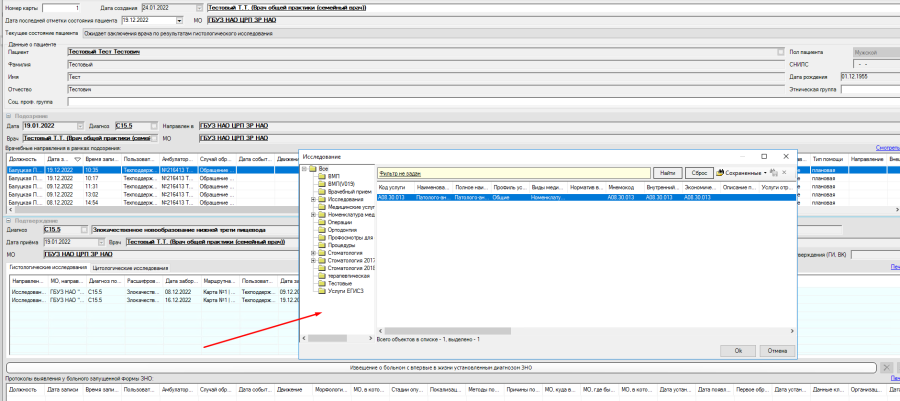Expand the Номенклатура мед folder node
The height and width of the screenshot is (401, 900).
313,215
